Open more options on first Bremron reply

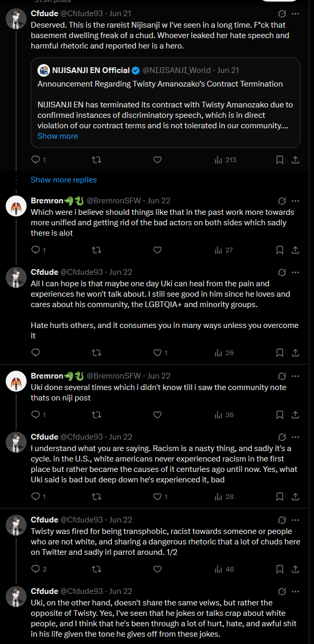click(x=295, y=201)
